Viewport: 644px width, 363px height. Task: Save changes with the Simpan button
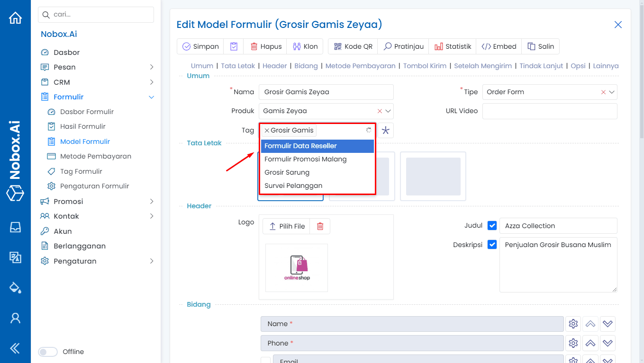[200, 46]
